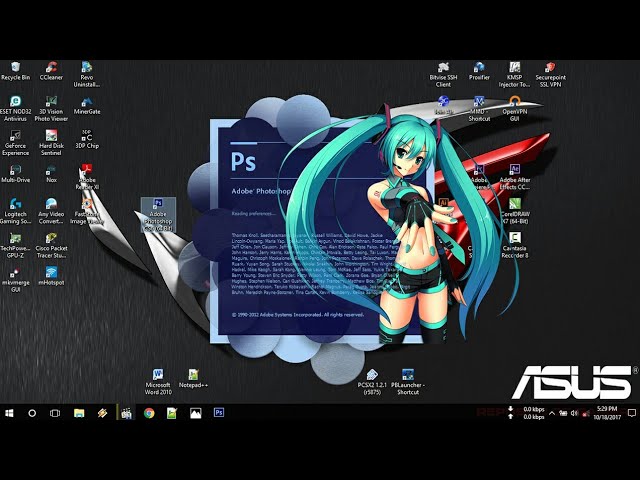Select the Notepad++ desktop icon
This screenshot has width=640, height=480.
point(193,378)
